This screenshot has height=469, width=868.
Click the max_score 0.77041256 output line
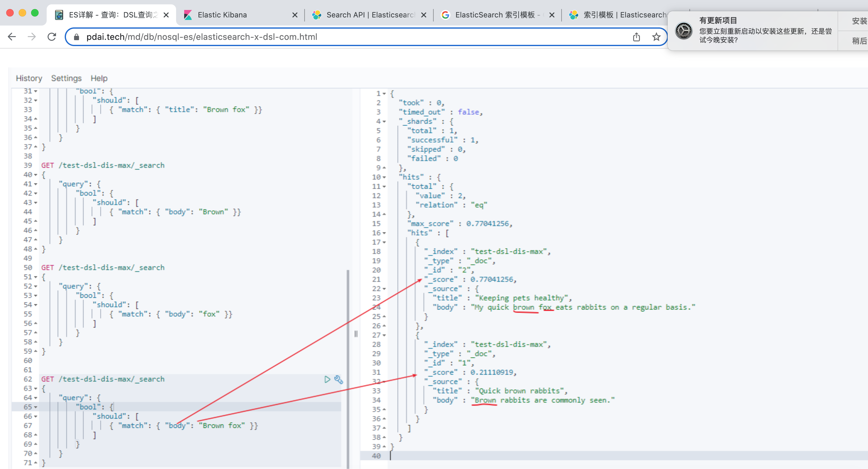(x=460, y=224)
